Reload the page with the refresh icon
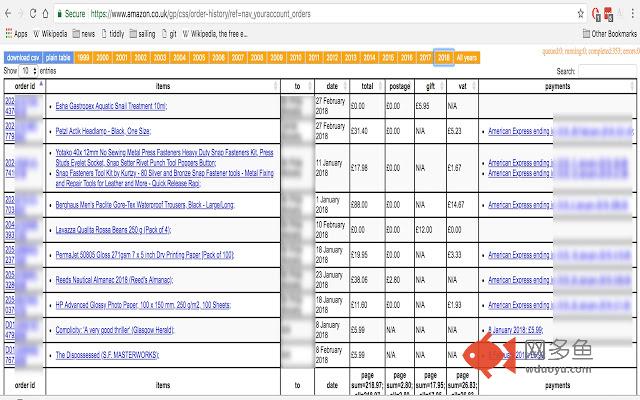The image size is (640, 400). pyautogui.click(x=33, y=13)
